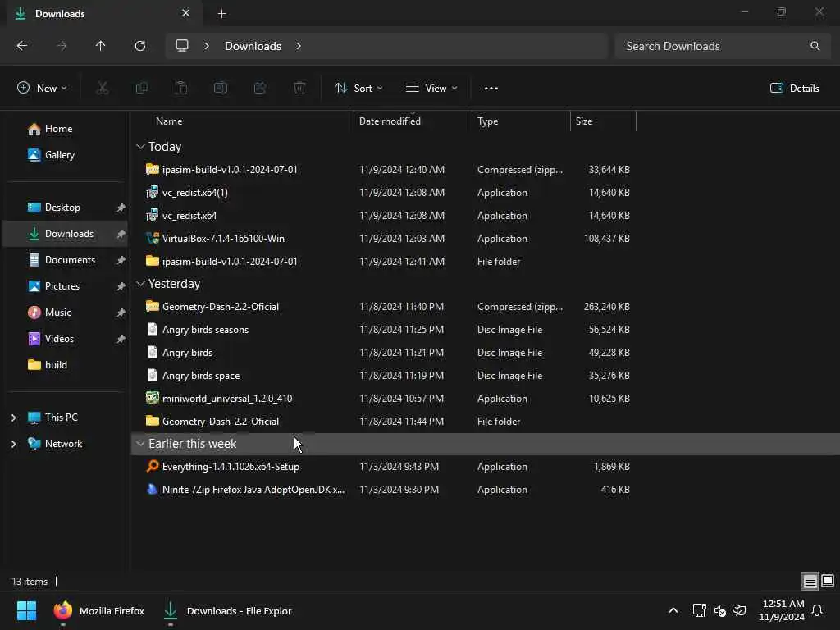Open the View dropdown menu
840x630 pixels.
click(431, 89)
